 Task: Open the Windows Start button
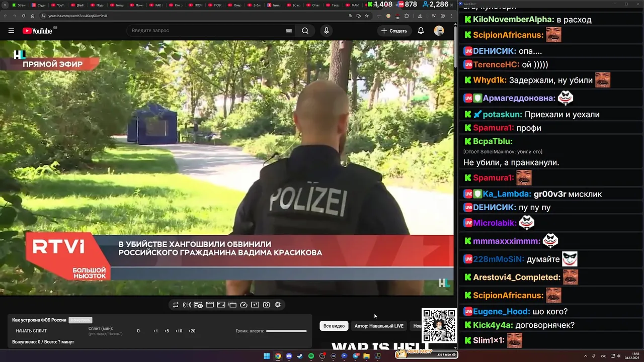(267, 356)
